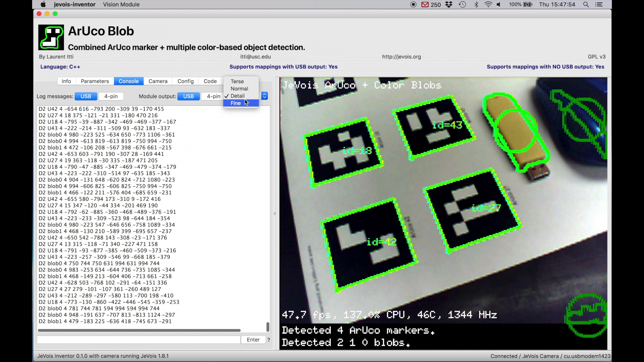Click status 'Connected / JeVois Camera / cu.usbmodem1423'
This screenshot has width=644, height=362.
(550, 356)
